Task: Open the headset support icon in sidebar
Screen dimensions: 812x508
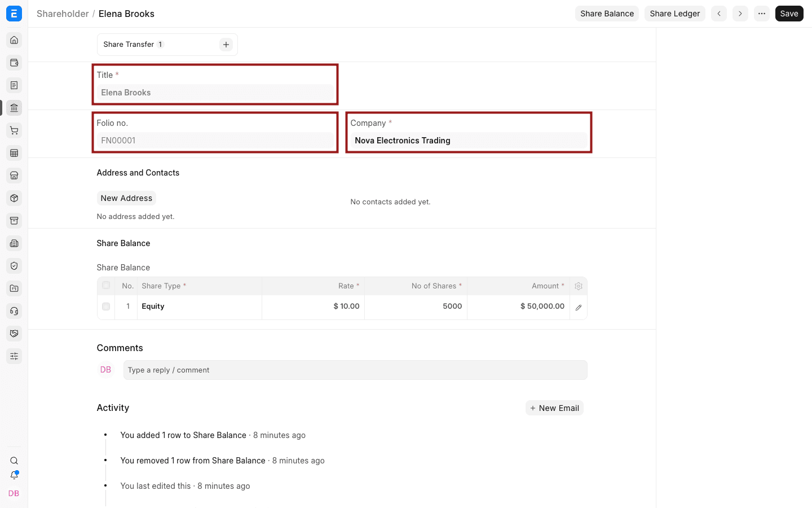Action: tap(14, 311)
